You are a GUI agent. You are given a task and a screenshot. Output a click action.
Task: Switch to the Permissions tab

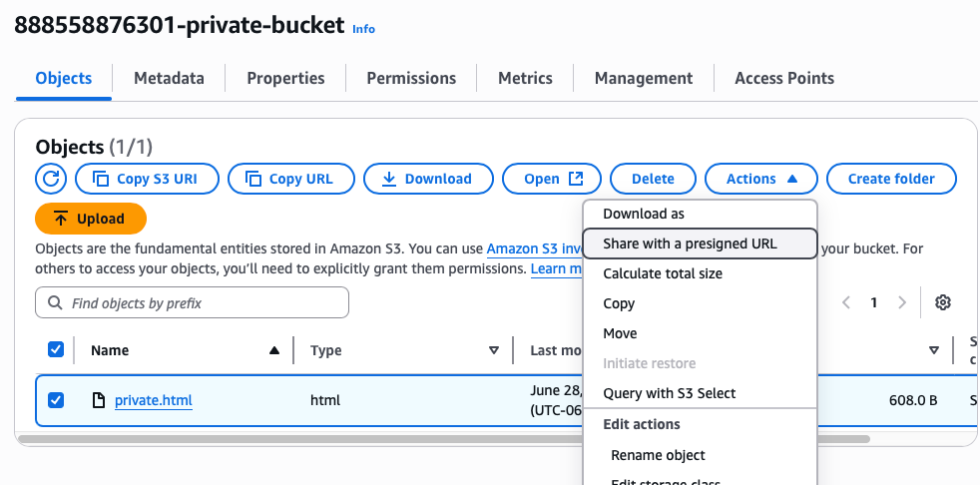(x=411, y=78)
